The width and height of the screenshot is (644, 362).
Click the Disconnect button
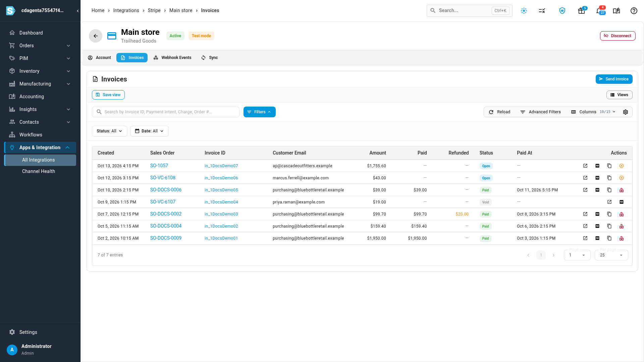618,36
